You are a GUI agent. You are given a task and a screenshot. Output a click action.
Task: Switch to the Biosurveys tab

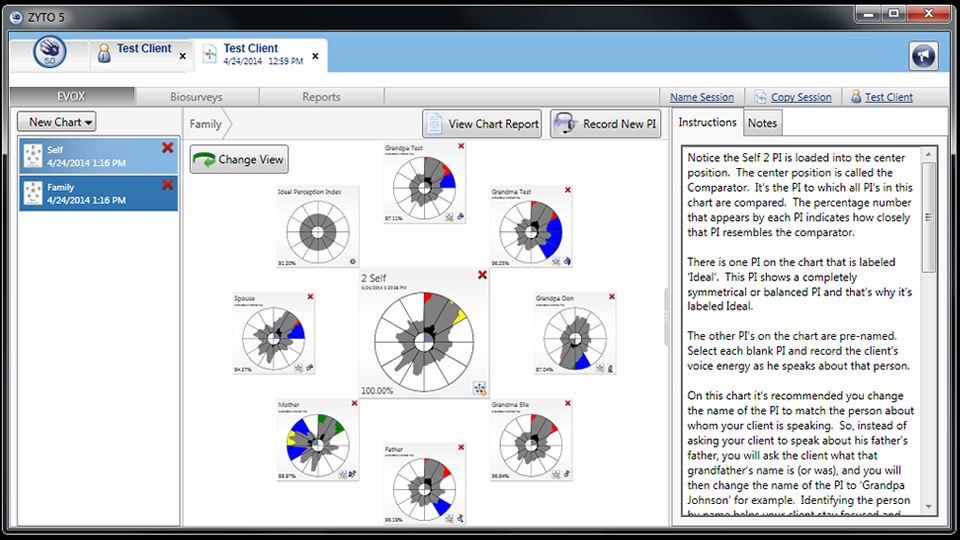pyautogui.click(x=196, y=97)
